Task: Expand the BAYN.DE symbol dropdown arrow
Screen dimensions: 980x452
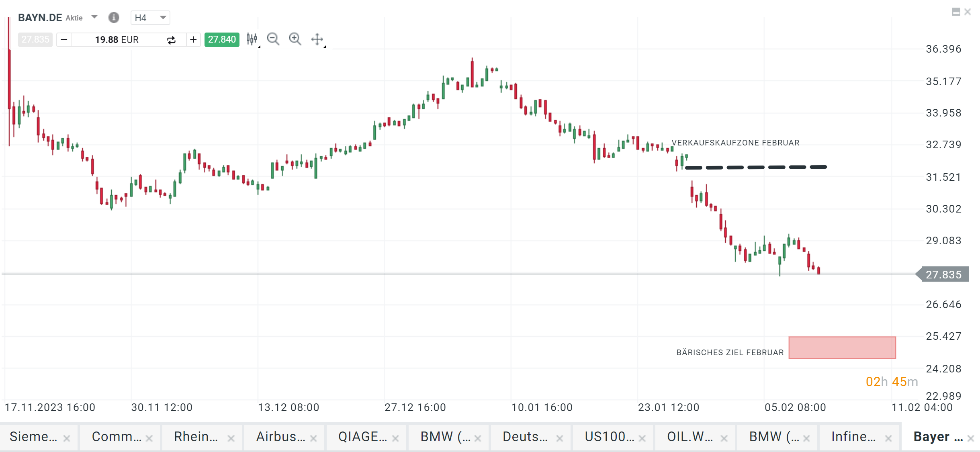Action: 94,17
